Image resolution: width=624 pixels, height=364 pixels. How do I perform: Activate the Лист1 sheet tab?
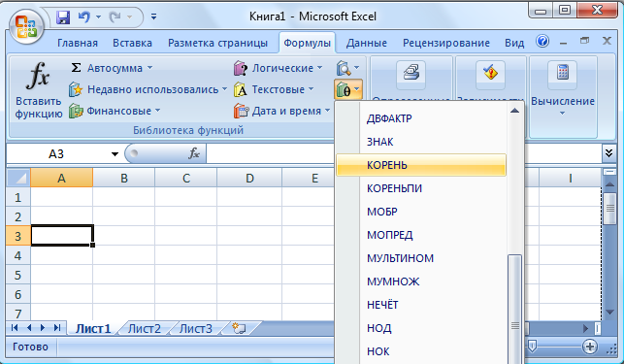[x=93, y=328]
